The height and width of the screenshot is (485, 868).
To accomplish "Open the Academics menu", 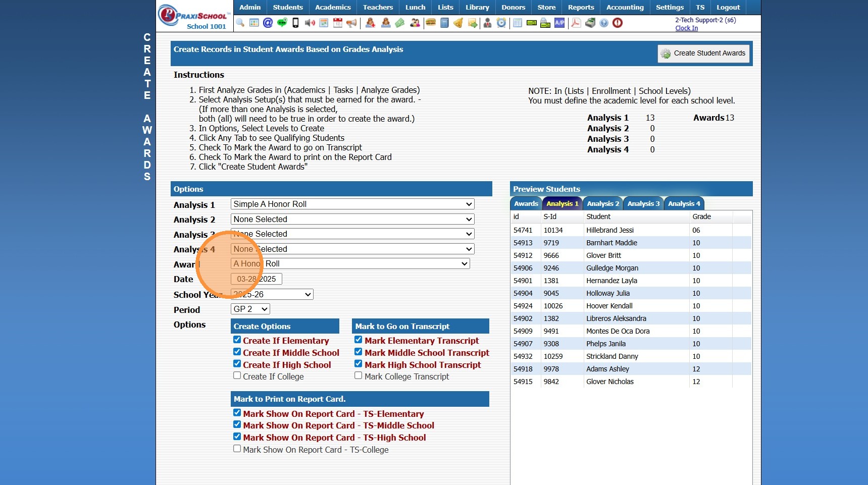I will pyautogui.click(x=333, y=7).
